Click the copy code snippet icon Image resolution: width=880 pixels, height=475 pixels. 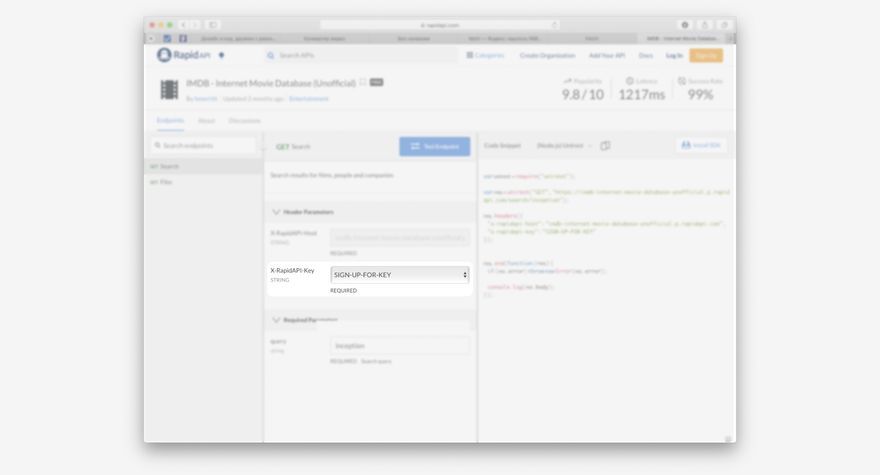(x=605, y=145)
